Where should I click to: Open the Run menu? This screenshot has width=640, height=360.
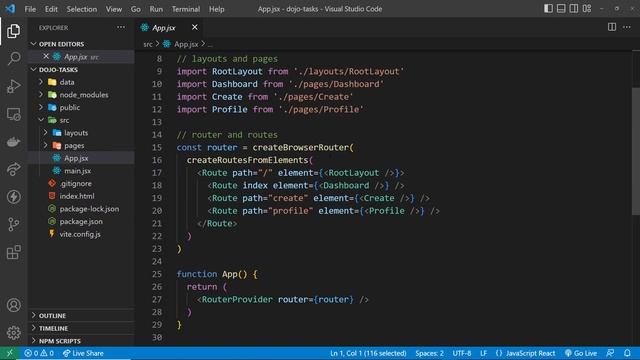click(156, 9)
